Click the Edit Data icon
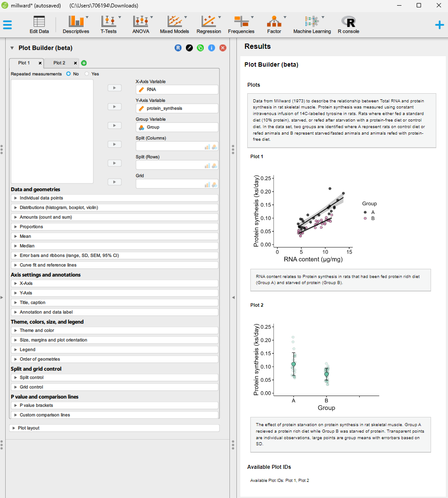 [x=39, y=24]
